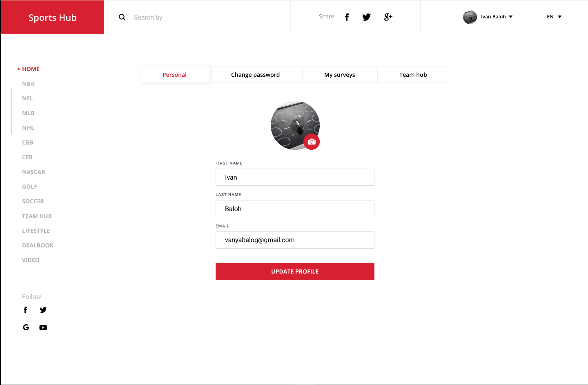Viewport: 588px width, 385px height.
Task: Share on Google Plus from the header
Action: click(x=388, y=17)
